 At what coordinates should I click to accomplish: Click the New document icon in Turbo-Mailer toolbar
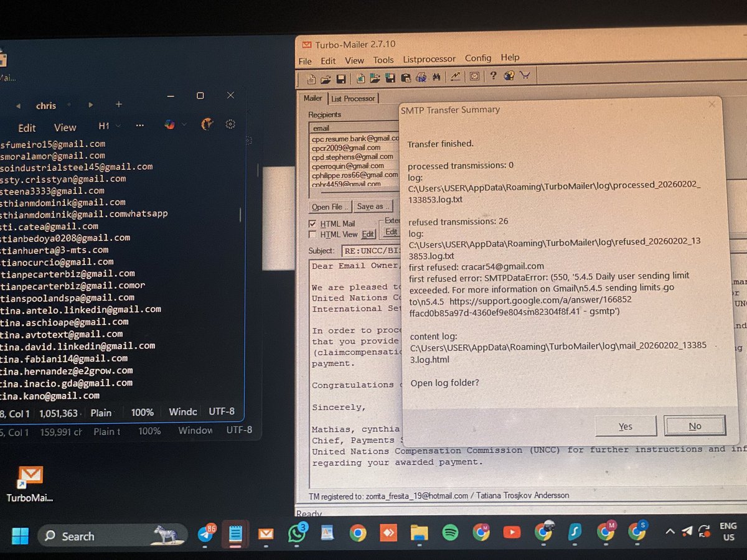tap(311, 78)
